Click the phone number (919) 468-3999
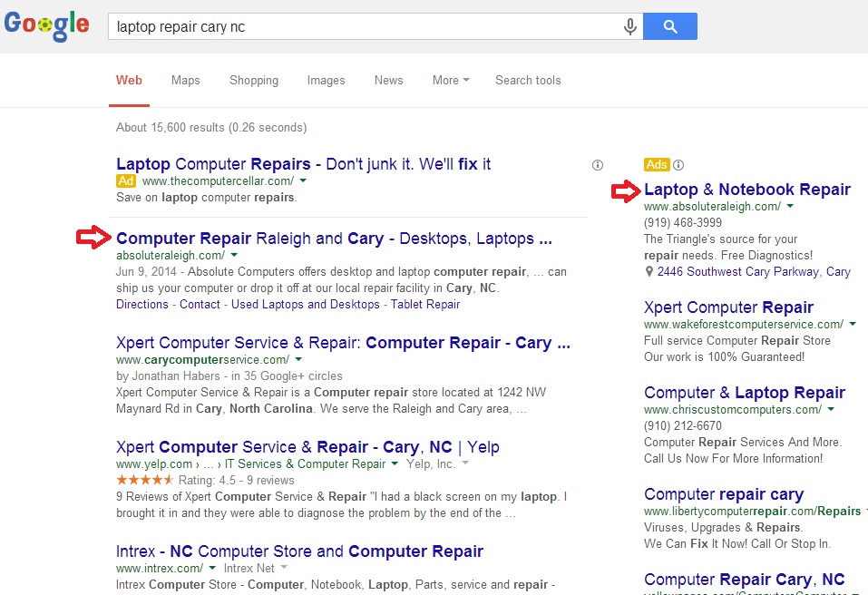This screenshot has width=868, height=595. pyautogui.click(x=683, y=222)
